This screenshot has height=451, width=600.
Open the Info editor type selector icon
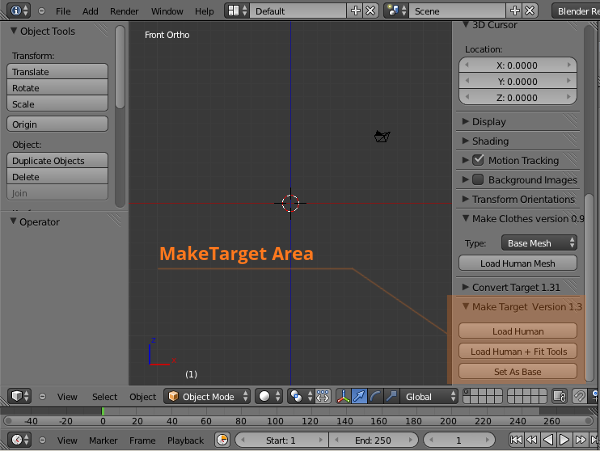19,11
